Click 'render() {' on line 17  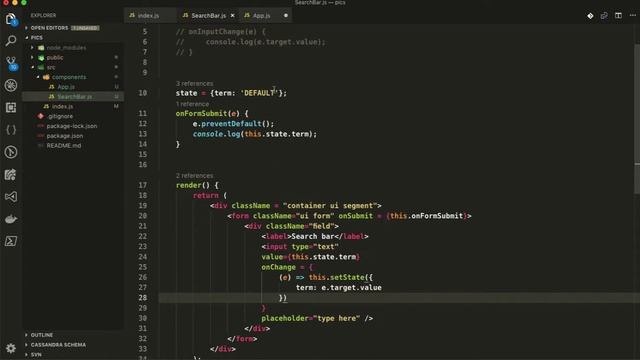[x=197, y=185]
